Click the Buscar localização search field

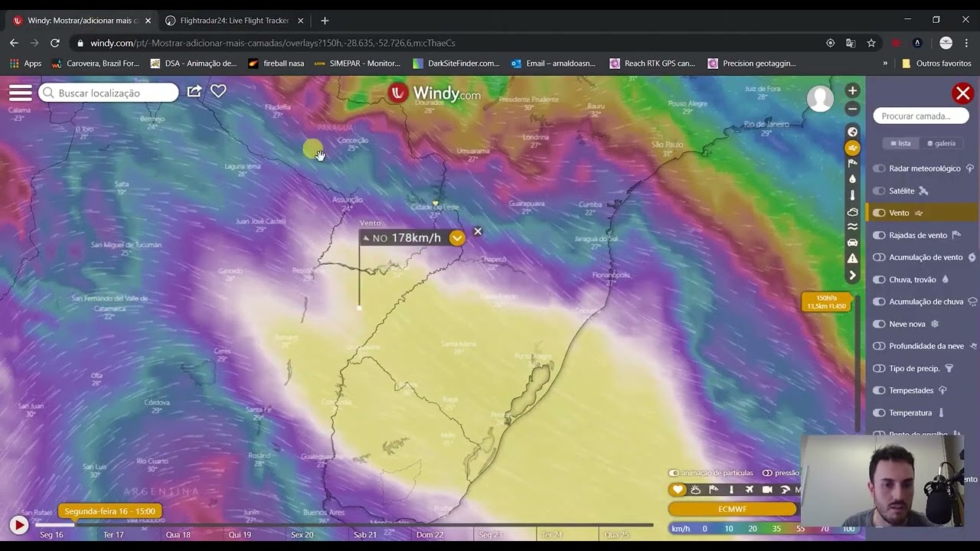pos(108,93)
